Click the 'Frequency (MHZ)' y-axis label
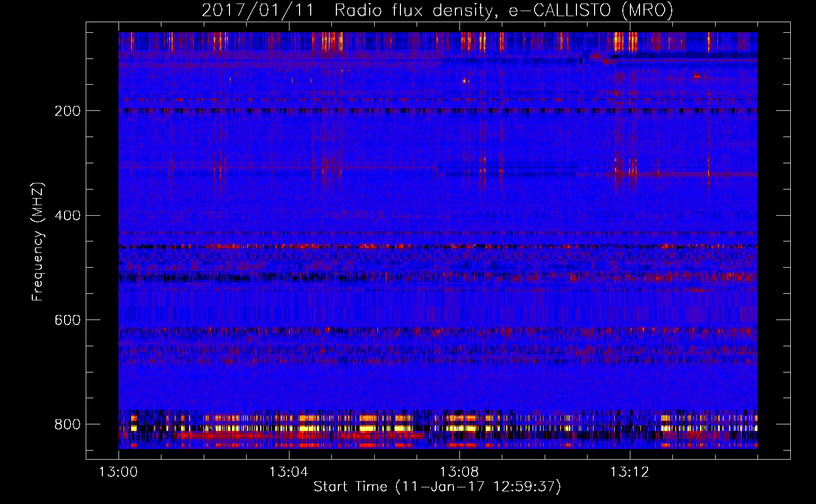The height and width of the screenshot is (504, 816). [38, 241]
